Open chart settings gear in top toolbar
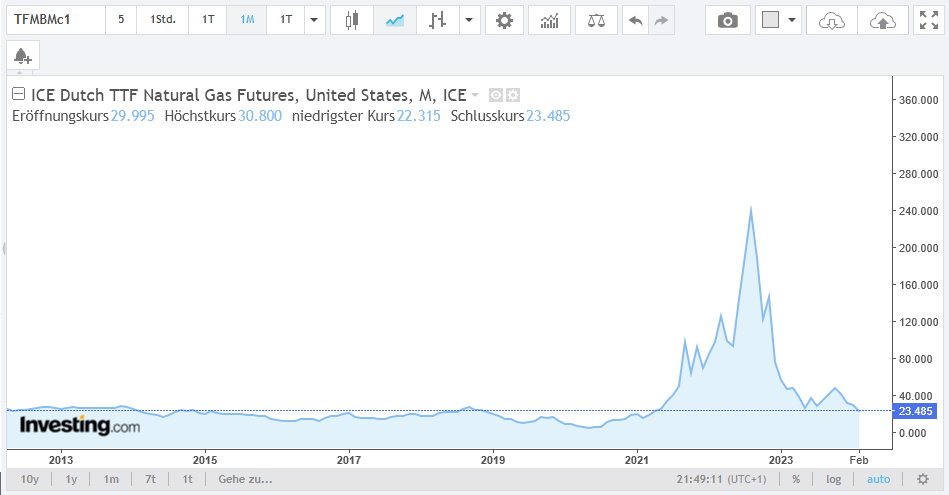 (504, 20)
